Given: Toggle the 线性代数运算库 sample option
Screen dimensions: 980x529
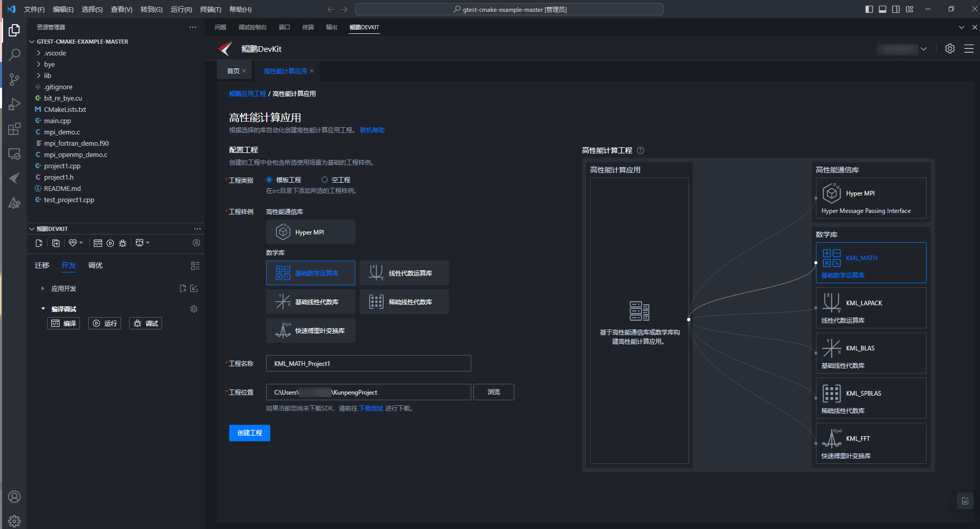Looking at the screenshot, I should [x=404, y=273].
